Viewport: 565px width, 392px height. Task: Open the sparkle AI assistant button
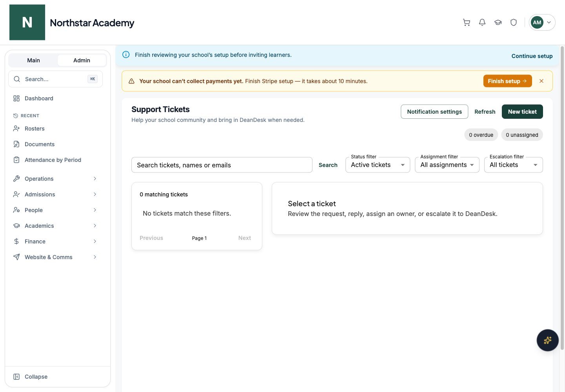tap(547, 340)
